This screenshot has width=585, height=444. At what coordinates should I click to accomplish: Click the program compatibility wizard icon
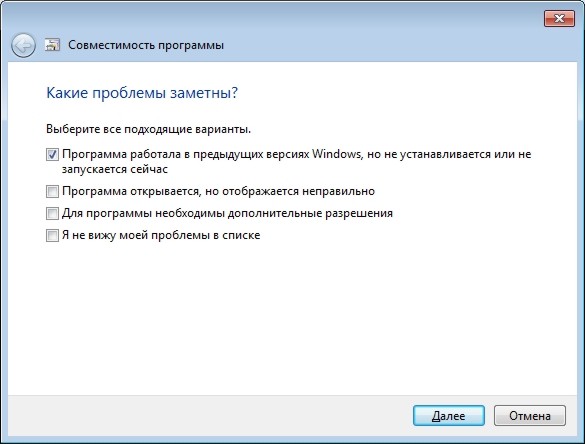[52, 45]
